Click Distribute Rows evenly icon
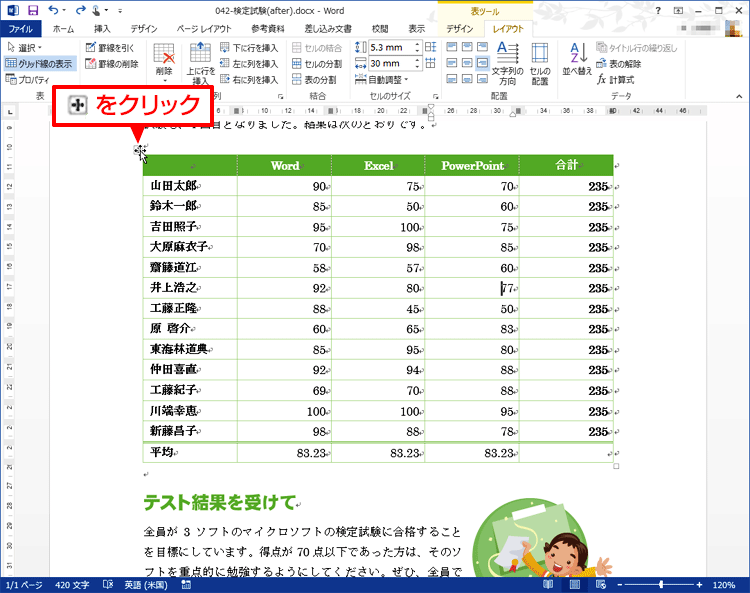The image size is (750, 593). pyautogui.click(x=430, y=47)
